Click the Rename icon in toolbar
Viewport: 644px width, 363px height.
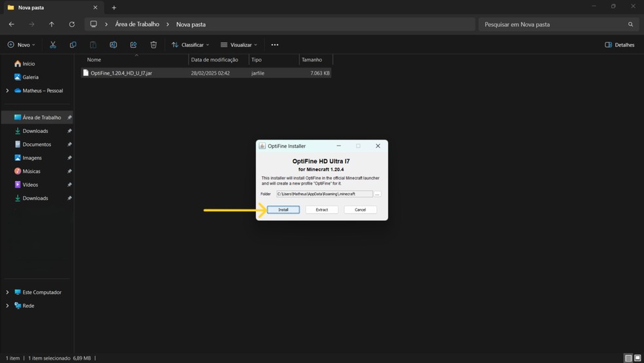(113, 45)
